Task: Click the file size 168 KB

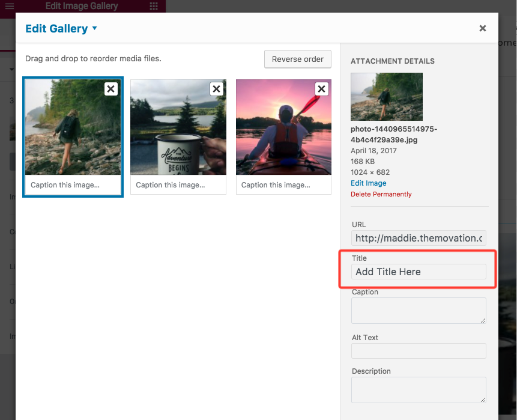Action: (362, 162)
